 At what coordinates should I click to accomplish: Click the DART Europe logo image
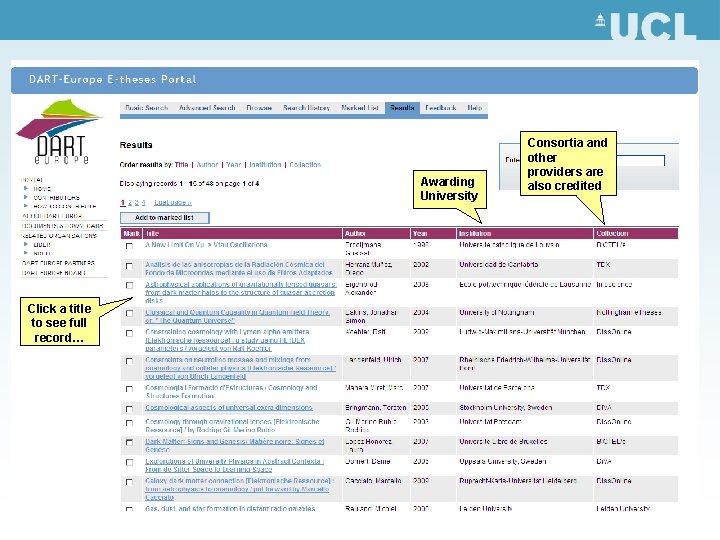click(x=60, y=132)
